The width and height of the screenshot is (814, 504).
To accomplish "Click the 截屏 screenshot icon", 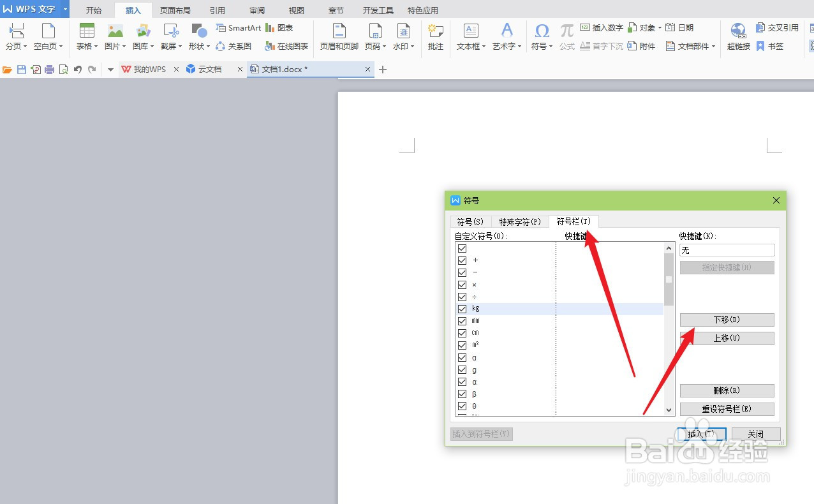I will (x=171, y=31).
